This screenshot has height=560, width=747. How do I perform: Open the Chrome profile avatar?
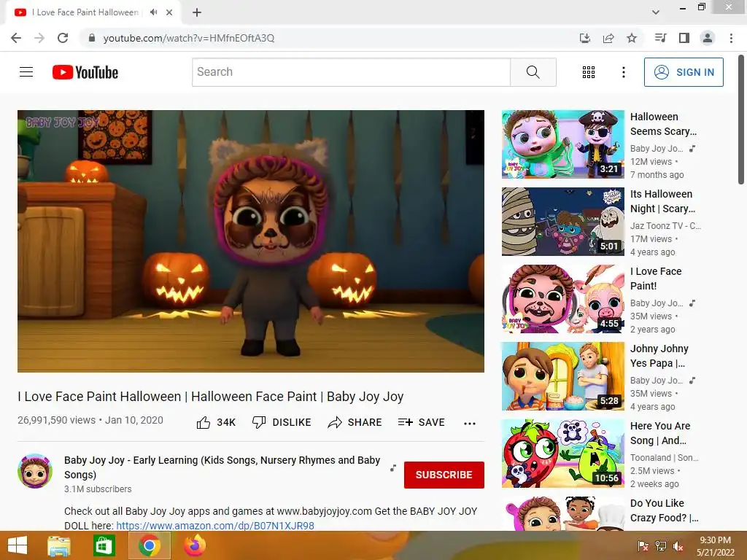[708, 38]
